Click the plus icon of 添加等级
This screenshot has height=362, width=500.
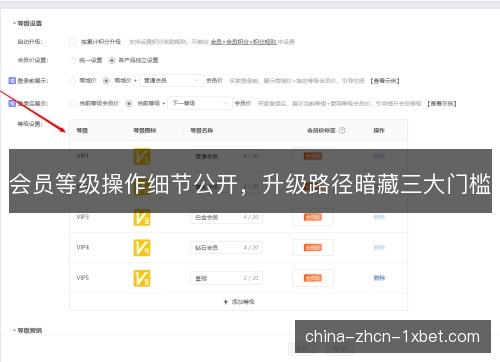[x=226, y=302]
